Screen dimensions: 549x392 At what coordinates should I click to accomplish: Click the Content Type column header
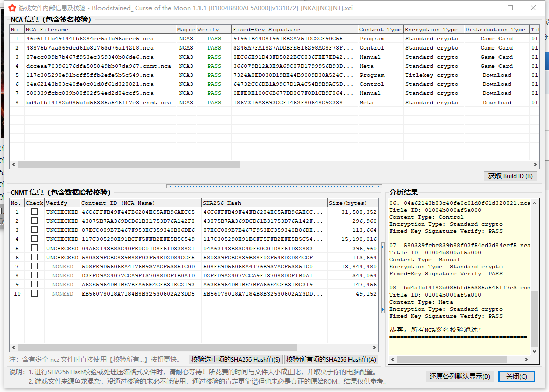click(380, 30)
